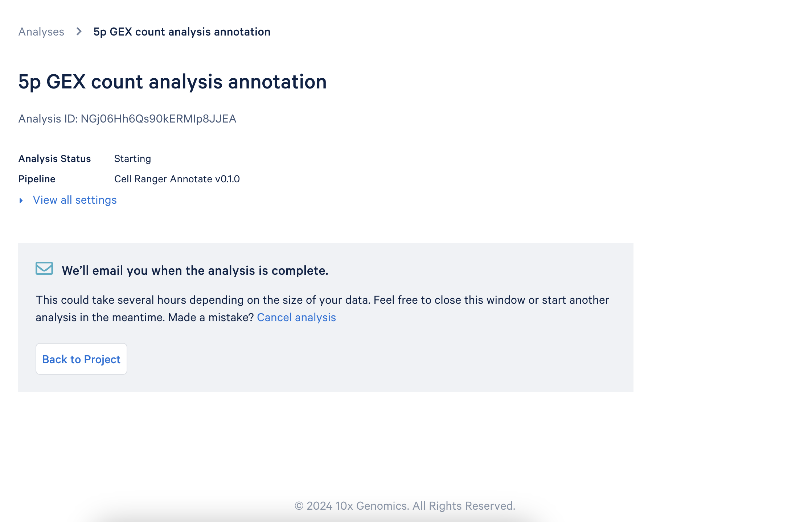Click the email envelope icon
Screen dimensions: 812x522
coord(44,269)
